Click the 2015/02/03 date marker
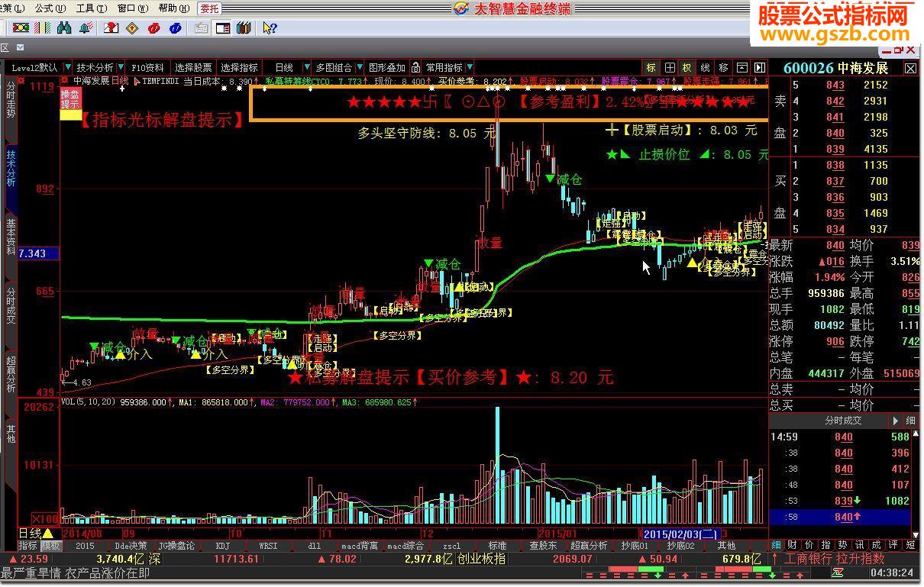This screenshot has width=924, height=587. (680, 533)
